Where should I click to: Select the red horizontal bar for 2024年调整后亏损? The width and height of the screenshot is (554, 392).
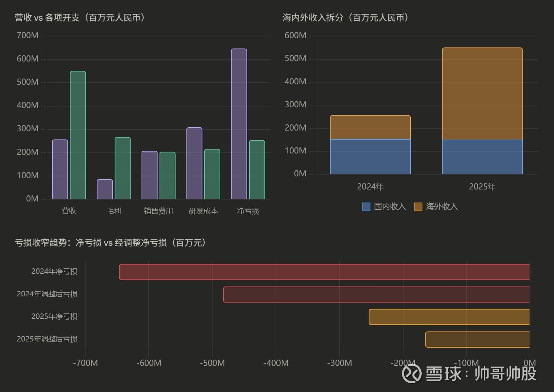[377, 295]
